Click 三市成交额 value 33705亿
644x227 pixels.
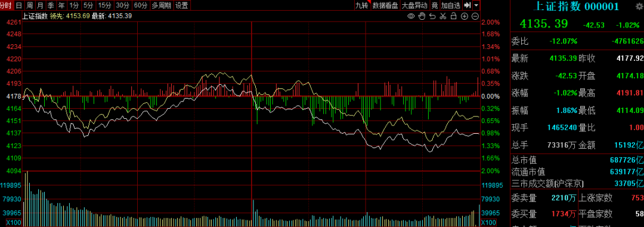click(628, 183)
